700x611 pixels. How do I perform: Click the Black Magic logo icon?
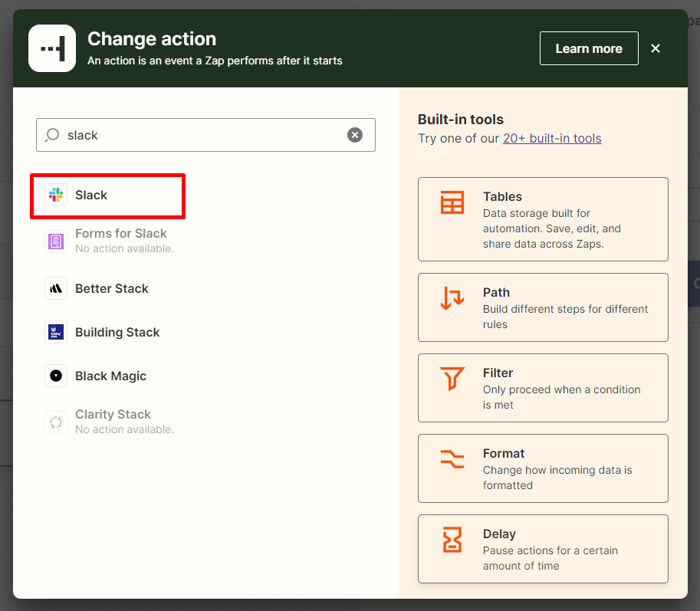click(56, 376)
